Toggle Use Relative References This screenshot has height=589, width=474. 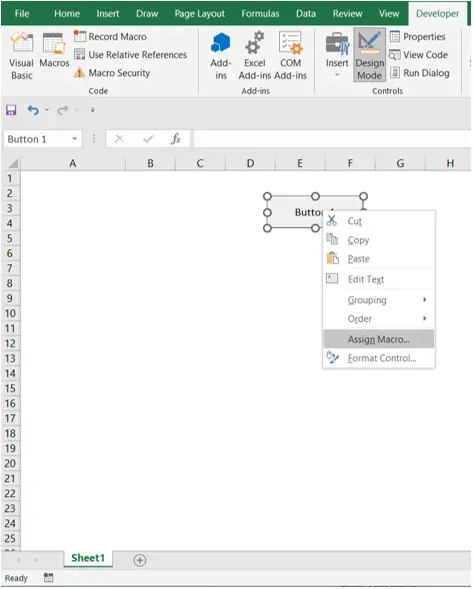click(130, 54)
